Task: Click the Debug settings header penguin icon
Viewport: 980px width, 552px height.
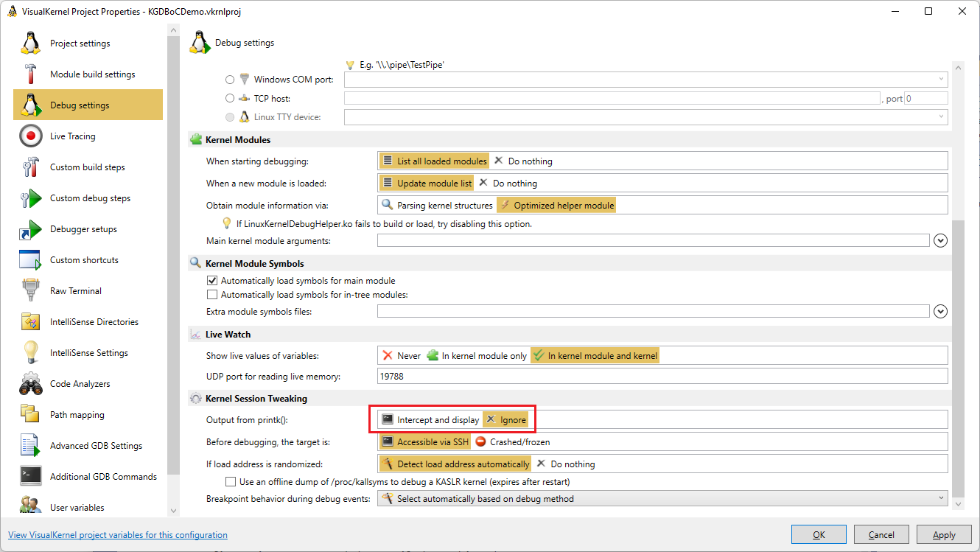Action: [x=200, y=43]
